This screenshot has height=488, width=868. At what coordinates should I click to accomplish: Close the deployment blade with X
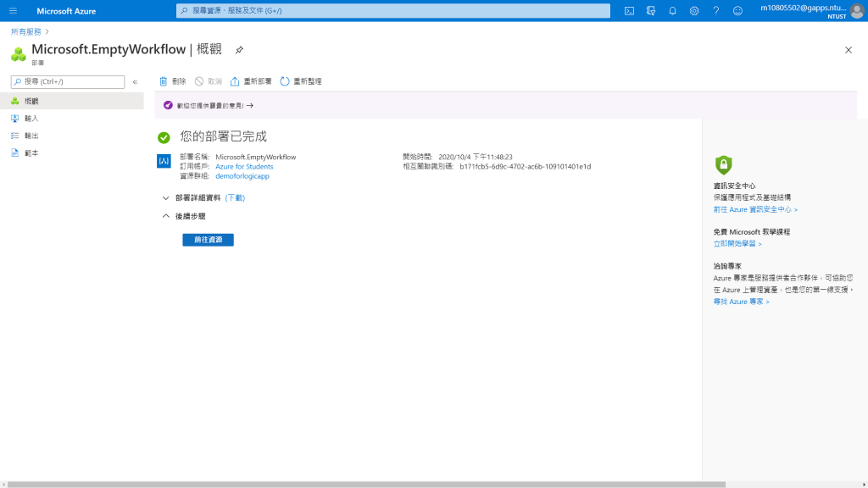848,50
